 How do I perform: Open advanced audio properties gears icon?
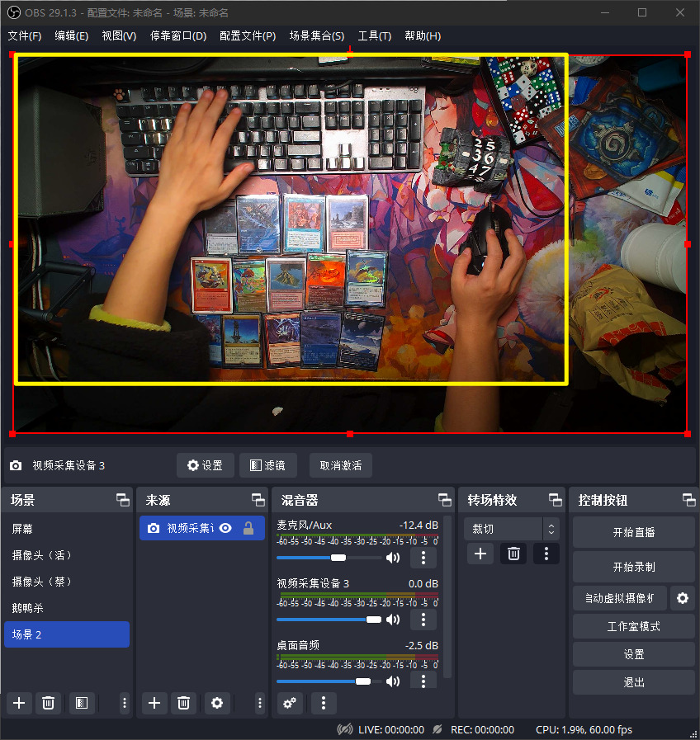pyautogui.click(x=290, y=703)
